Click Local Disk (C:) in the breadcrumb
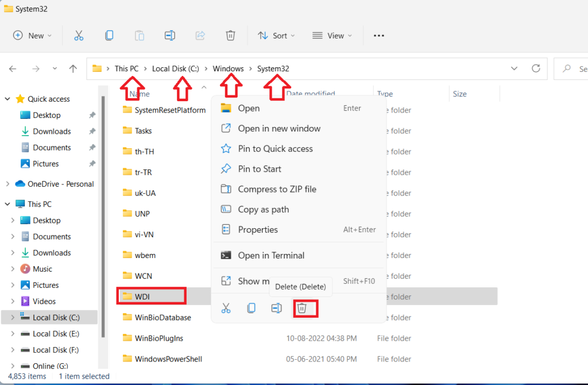 pyautogui.click(x=176, y=69)
